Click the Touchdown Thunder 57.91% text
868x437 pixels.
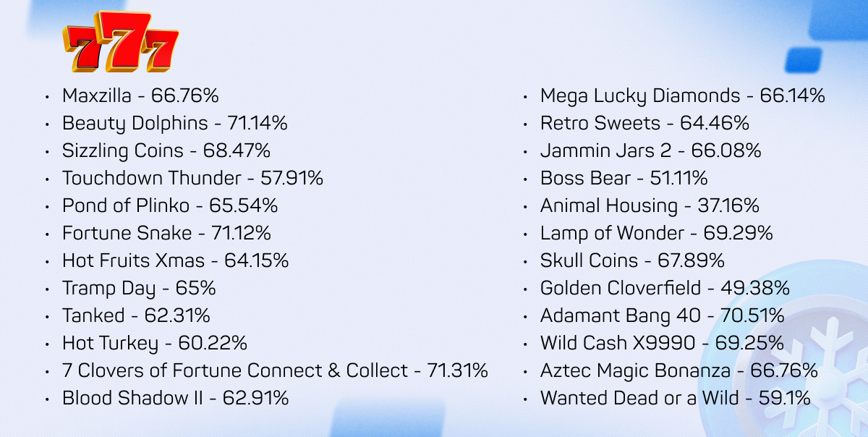tap(192, 178)
